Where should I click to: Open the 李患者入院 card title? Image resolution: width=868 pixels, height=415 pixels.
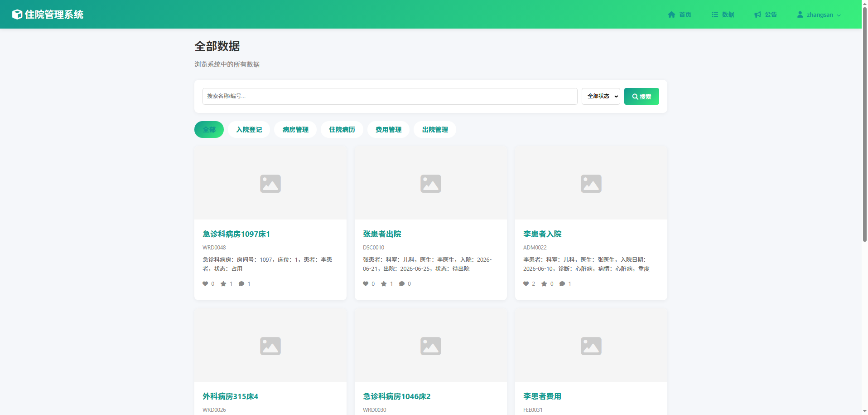click(x=542, y=234)
